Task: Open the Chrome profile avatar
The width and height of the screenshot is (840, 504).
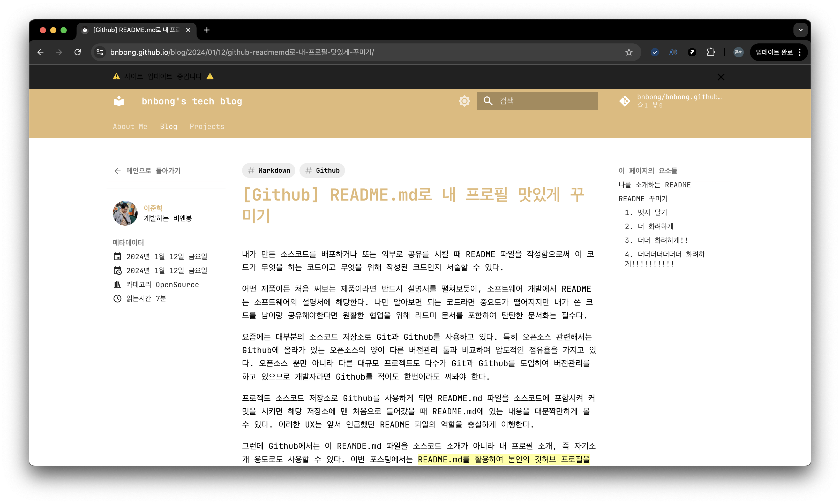Action: pyautogui.click(x=738, y=52)
